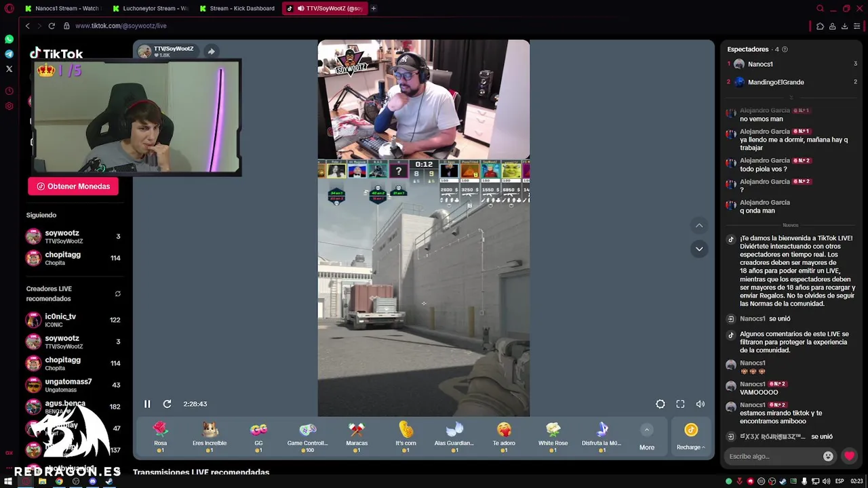868x488 pixels.
Task: Send Game Controller gift
Action: pyautogui.click(x=308, y=437)
